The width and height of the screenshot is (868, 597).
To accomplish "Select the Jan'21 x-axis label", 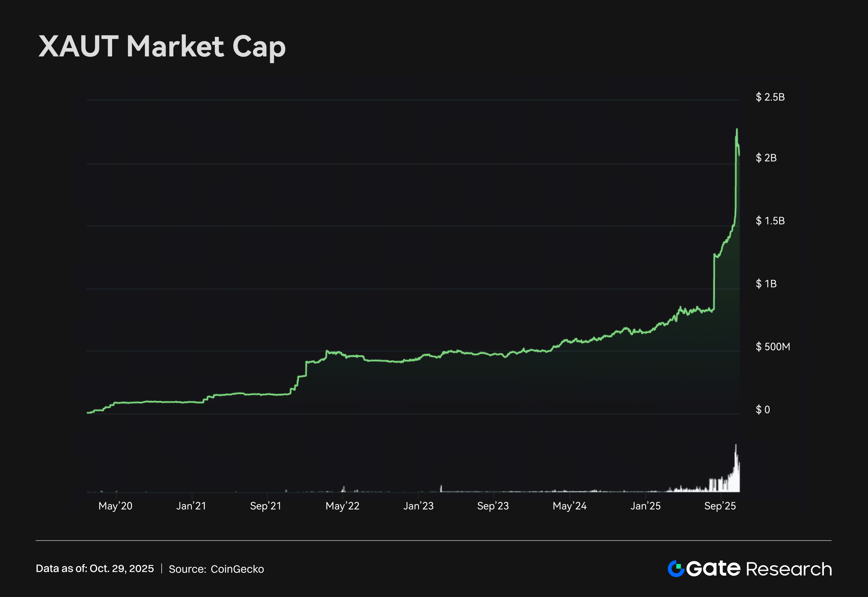I will [191, 506].
